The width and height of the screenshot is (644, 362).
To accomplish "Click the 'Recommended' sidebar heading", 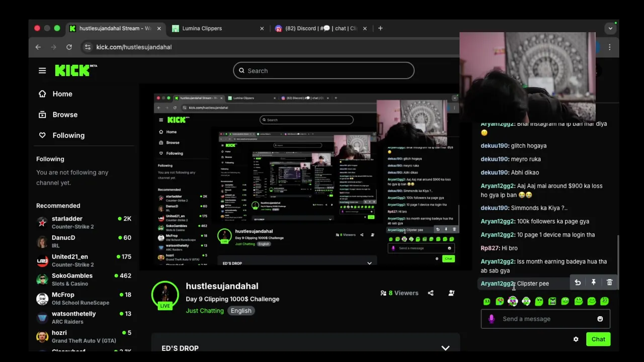I will coord(58,206).
